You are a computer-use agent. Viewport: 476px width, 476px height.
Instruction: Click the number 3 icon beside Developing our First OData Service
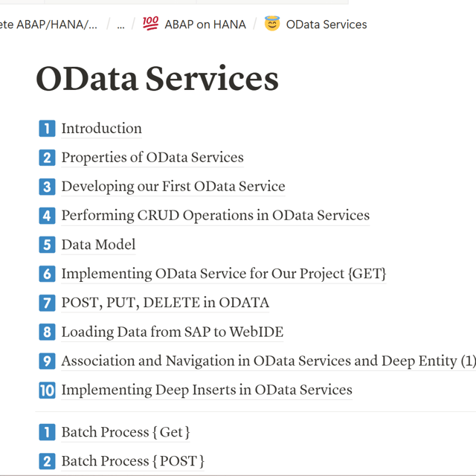click(x=47, y=187)
